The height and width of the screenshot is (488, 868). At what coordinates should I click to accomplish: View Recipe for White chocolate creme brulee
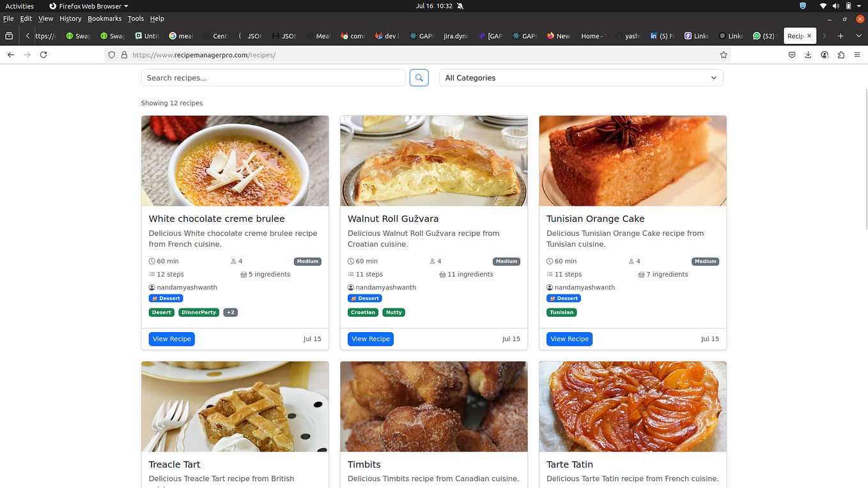(171, 339)
